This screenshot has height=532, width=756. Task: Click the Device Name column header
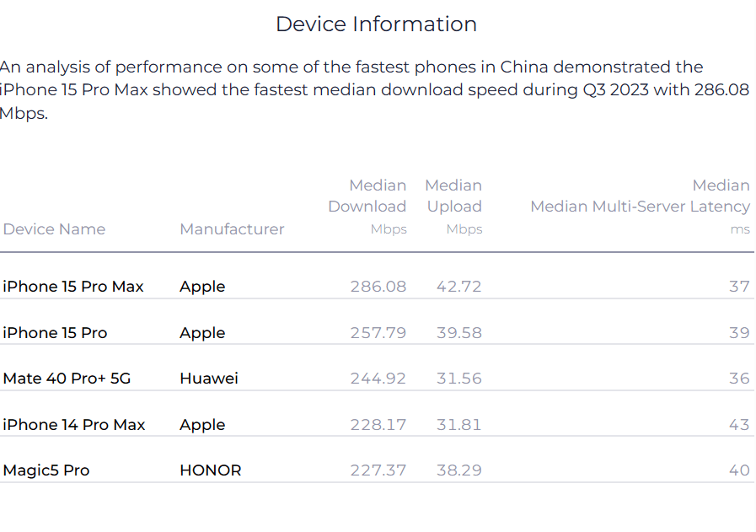click(x=54, y=229)
